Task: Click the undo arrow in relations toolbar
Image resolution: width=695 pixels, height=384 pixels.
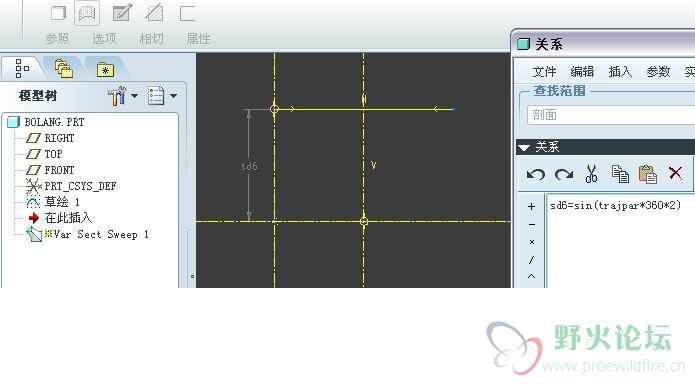Action: click(536, 174)
